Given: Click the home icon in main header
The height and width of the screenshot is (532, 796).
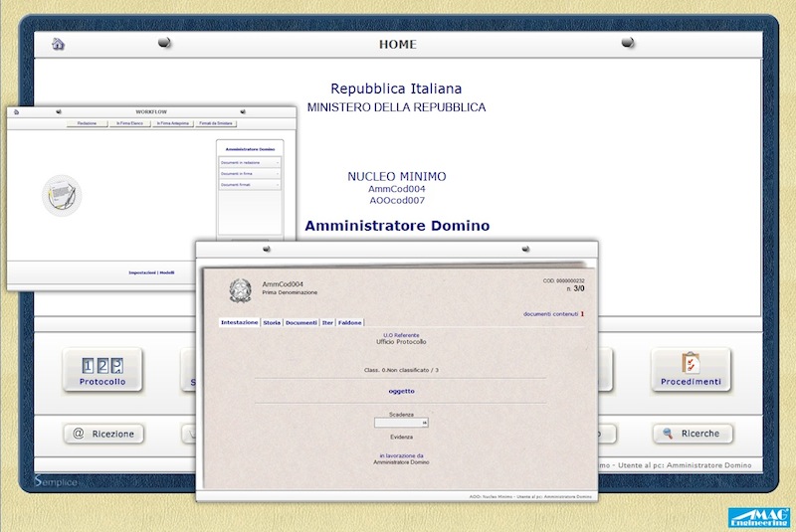Looking at the screenshot, I should coord(58,44).
